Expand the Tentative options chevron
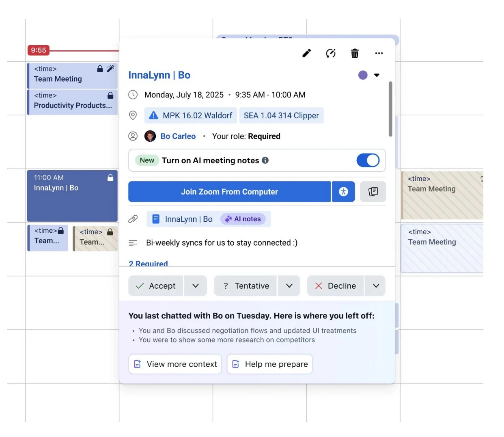The image size is (504, 437). pyautogui.click(x=289, y=286)
